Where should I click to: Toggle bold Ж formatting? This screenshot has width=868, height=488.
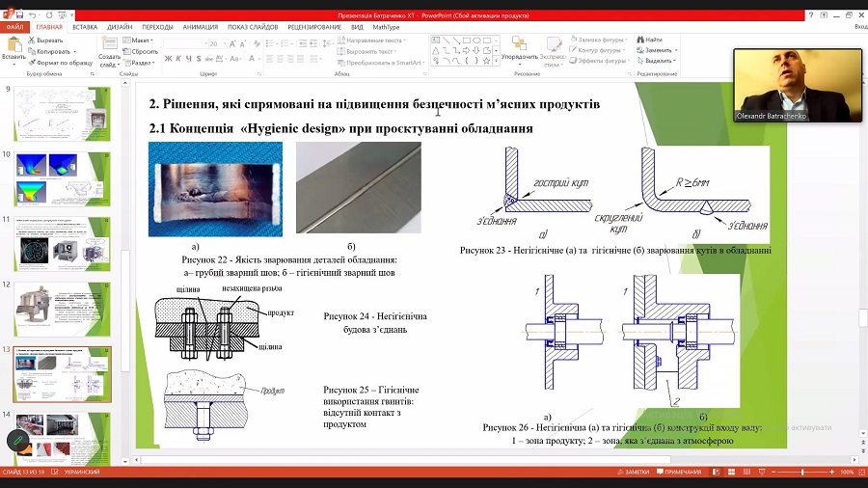coord(168,59)
